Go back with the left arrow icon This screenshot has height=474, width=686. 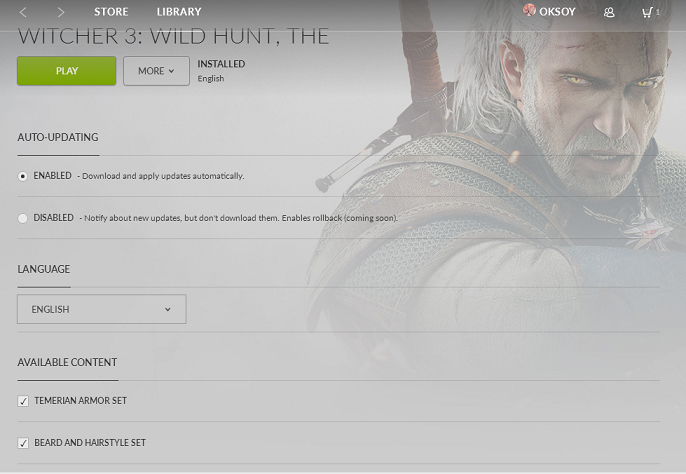point(23,12)
